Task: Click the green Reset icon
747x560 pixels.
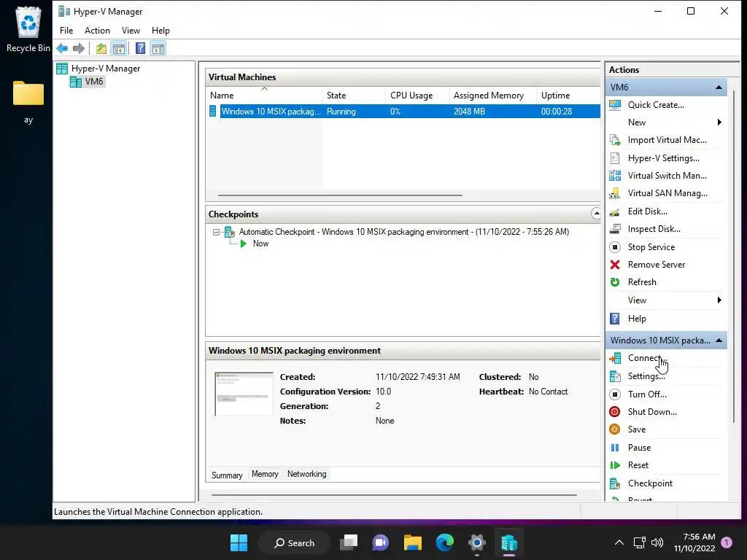Action: tap(615, 465)
